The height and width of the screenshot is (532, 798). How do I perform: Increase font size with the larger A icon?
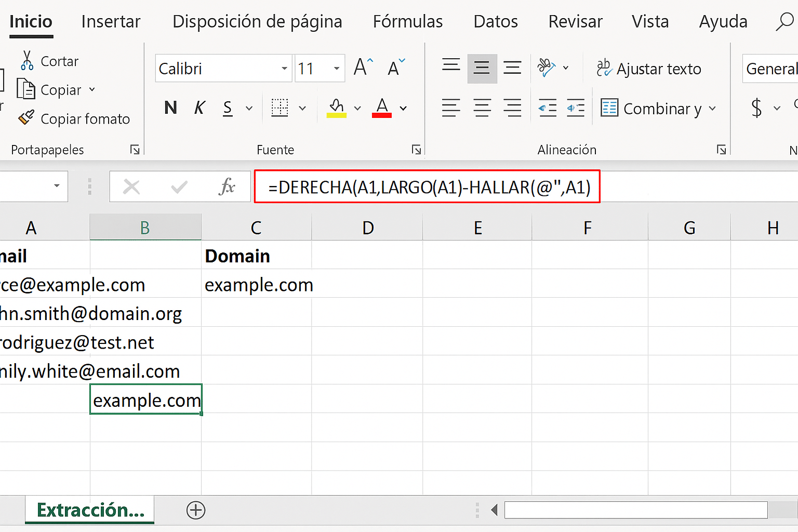pyautogui.click(x=363, y=68)
